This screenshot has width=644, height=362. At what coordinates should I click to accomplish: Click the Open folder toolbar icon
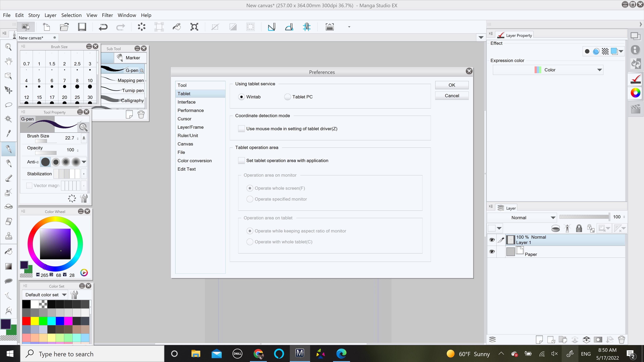[x=64, y=27]
